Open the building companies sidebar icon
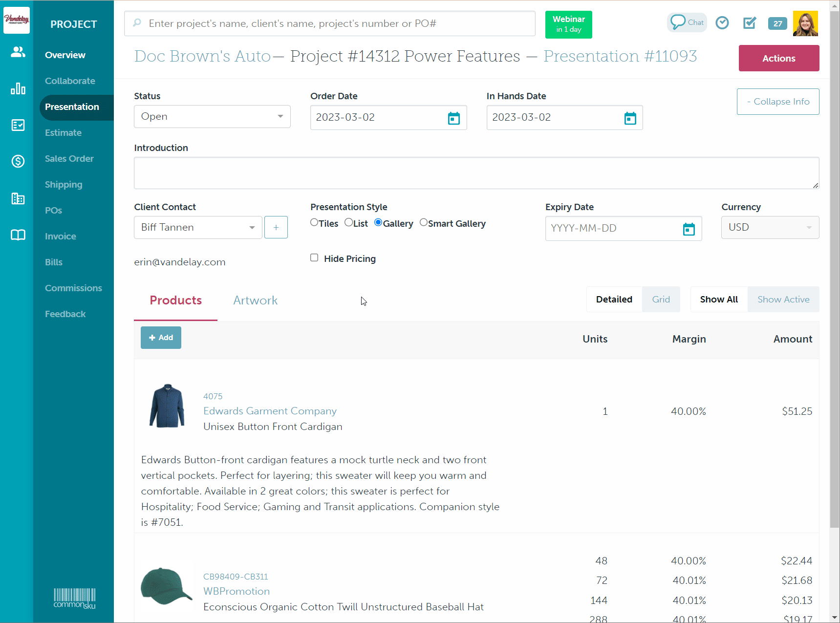Screen dimensions: 840x623 [x=18, y=198]
